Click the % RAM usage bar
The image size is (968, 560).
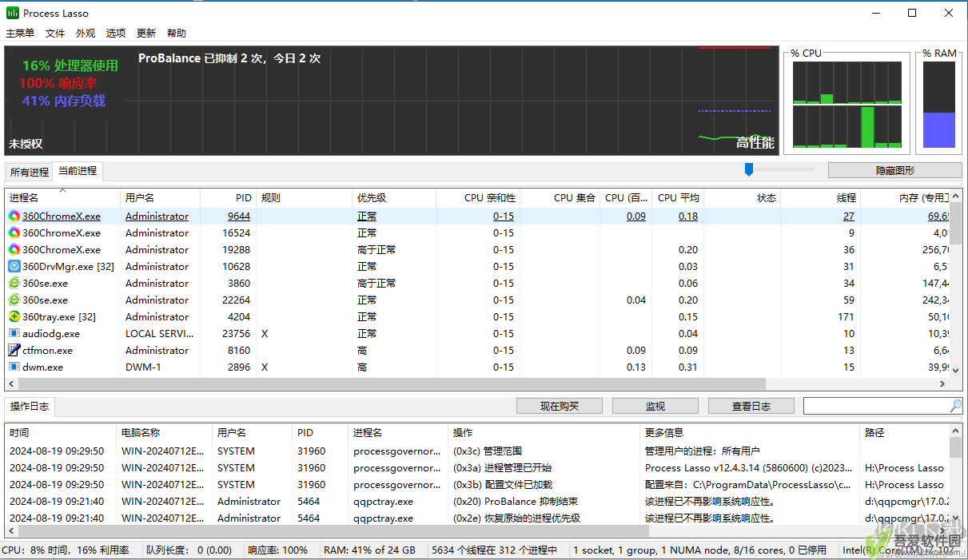click(939, 105)
